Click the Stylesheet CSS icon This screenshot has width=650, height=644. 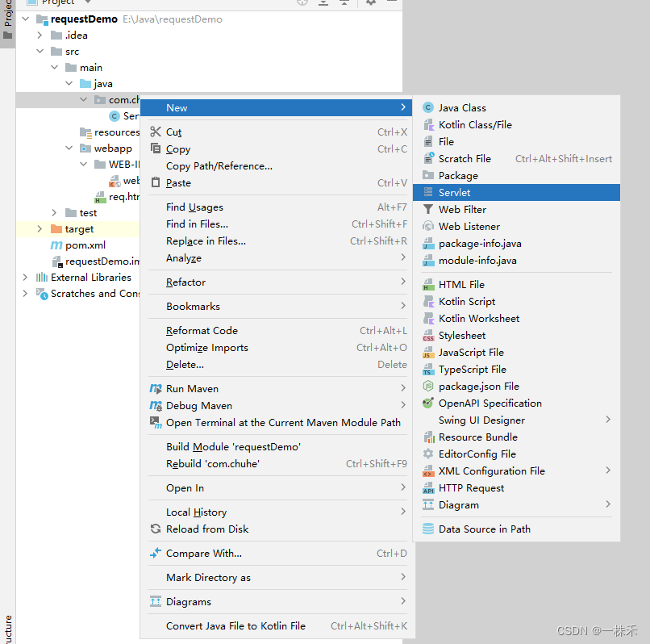pyautogui.click(x=427, y=336)
